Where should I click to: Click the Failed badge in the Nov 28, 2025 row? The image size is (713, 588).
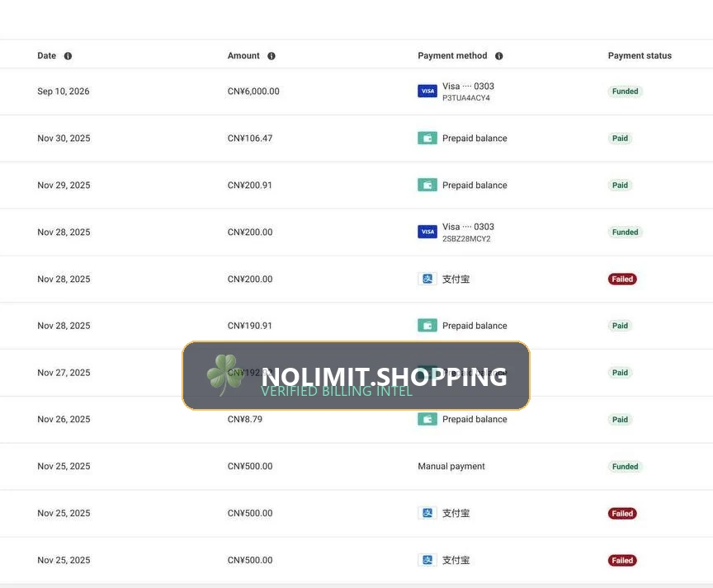pos(622,279)
